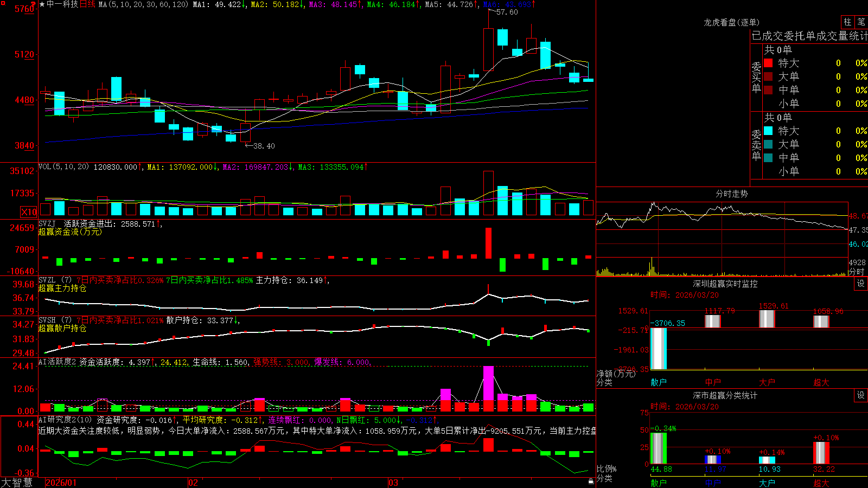The image size is (868, 488).
Task: Switch to 柱 bar view button
Action: (x=847, y=22)
